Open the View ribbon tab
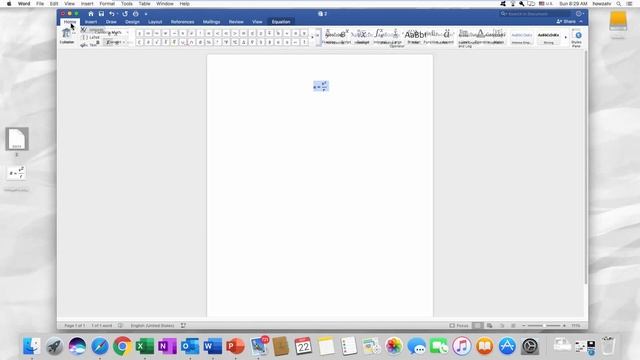This screenshot has height=360, width=640. click(x=257, y=22)
